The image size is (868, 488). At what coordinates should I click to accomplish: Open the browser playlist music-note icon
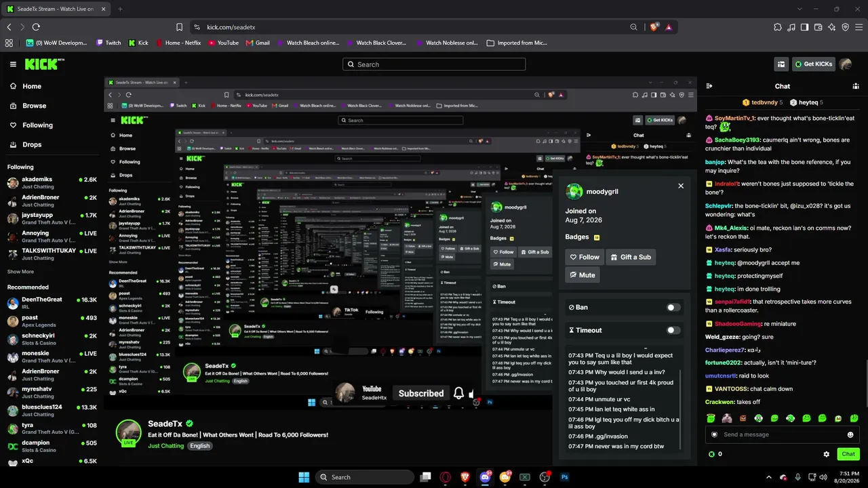[x=791, y=27]
